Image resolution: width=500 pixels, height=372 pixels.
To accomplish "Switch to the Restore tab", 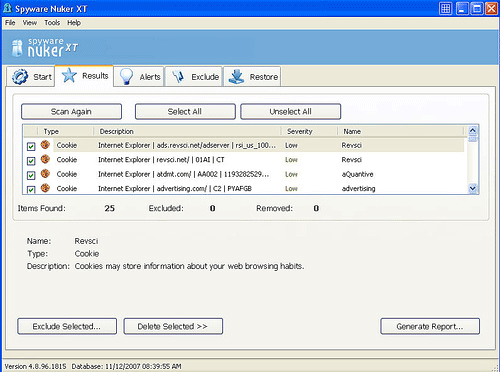I will coord(252,77).
